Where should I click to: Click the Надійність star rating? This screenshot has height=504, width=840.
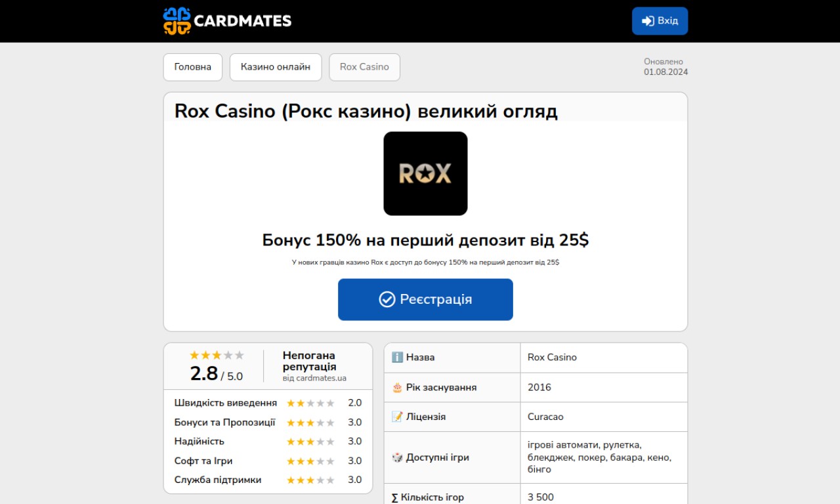pos(310,442)
